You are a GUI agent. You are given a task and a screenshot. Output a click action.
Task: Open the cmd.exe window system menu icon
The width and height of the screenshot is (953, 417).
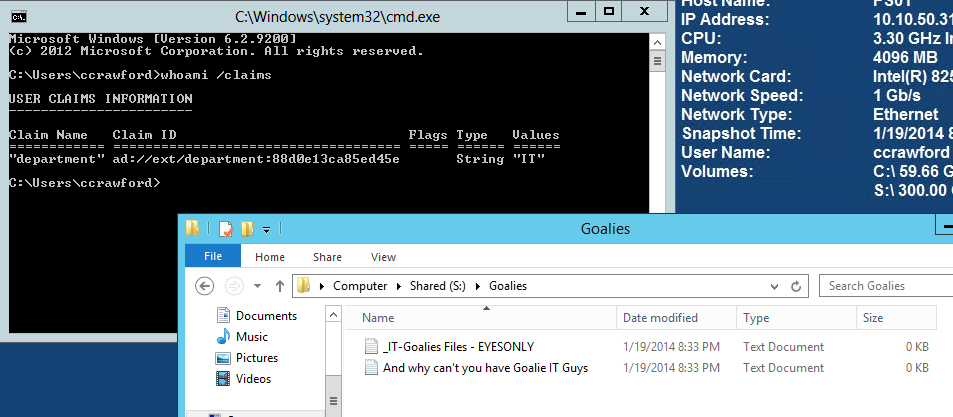click(18, 16)
